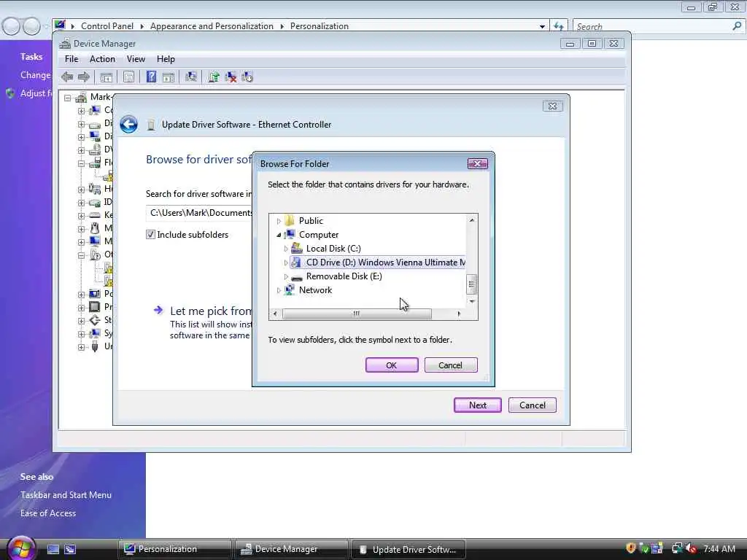Expand the Local Disk (C:) node

point(286,249)
